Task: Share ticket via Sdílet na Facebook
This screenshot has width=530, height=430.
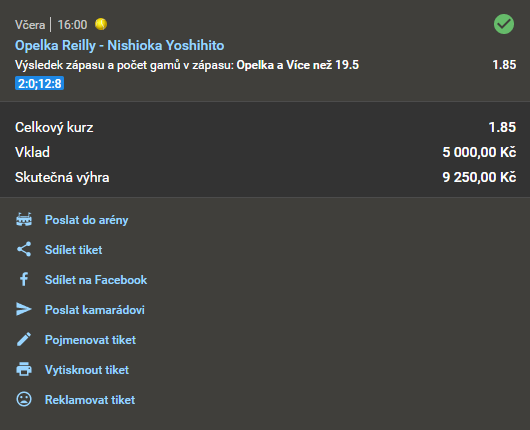Action: tap(96, 280)
